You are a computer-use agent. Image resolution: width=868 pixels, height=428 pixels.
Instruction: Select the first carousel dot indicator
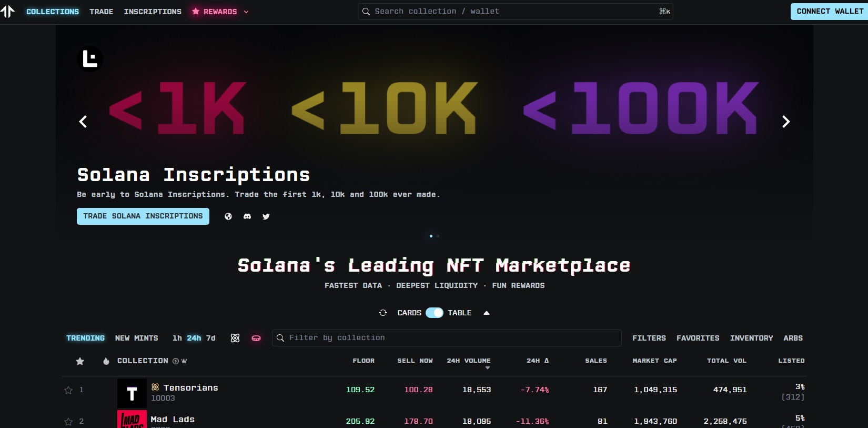point(431,236)
